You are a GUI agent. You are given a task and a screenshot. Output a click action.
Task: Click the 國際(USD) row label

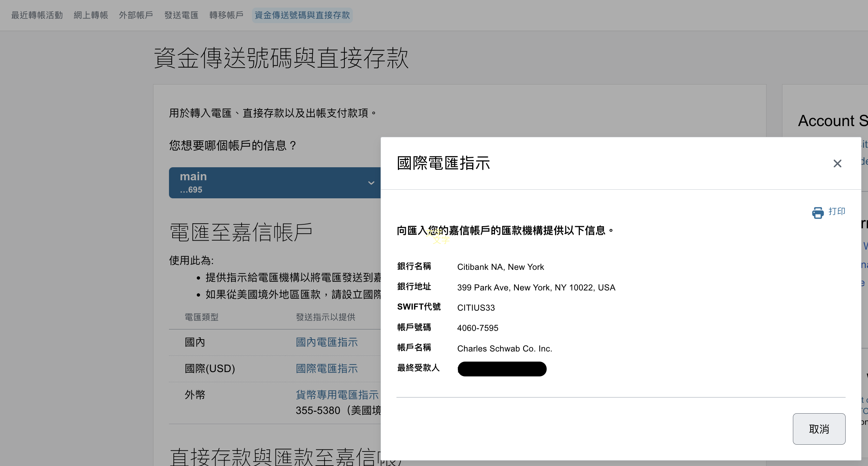[x=210, y=368]
